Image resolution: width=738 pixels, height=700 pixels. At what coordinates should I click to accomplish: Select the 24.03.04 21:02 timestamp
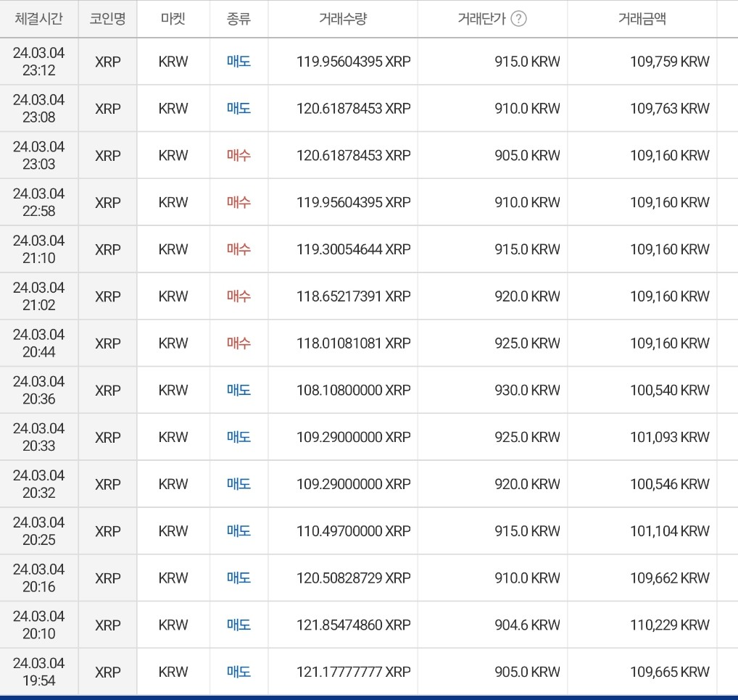click(x=38, y=296)
